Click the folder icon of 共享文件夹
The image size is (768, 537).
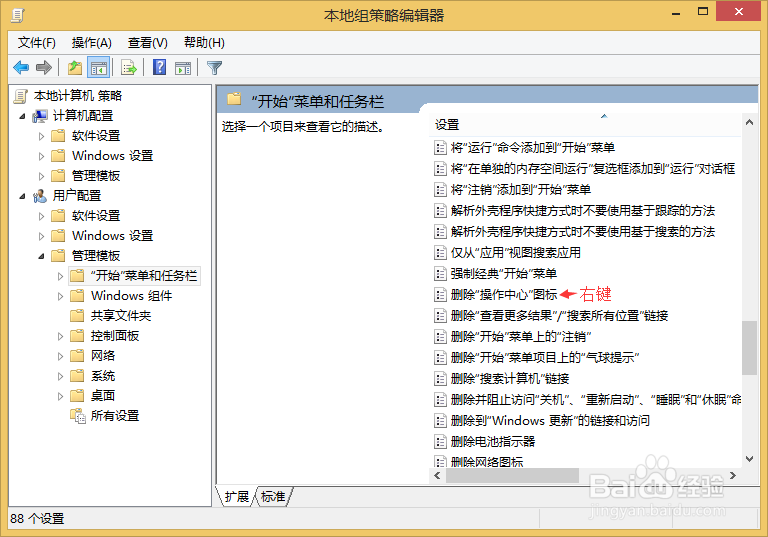(x=77, y=316)
